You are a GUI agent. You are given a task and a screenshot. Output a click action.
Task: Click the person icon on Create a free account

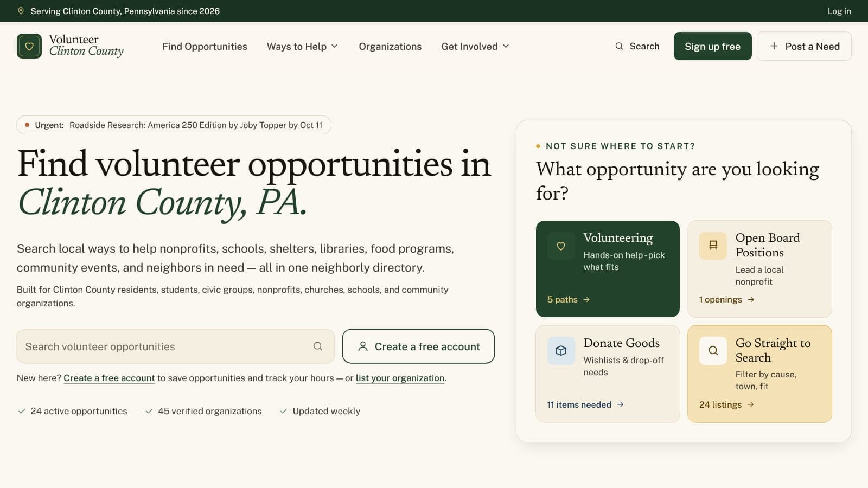363,346
